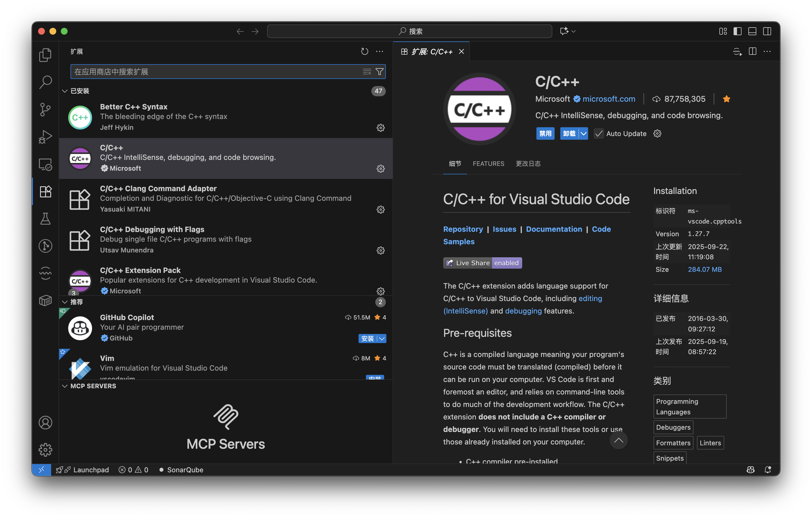The image size is (812, 518).
Task: Go back with the title bar arrow
Action: pyautogui.click(x=240, y=31)
